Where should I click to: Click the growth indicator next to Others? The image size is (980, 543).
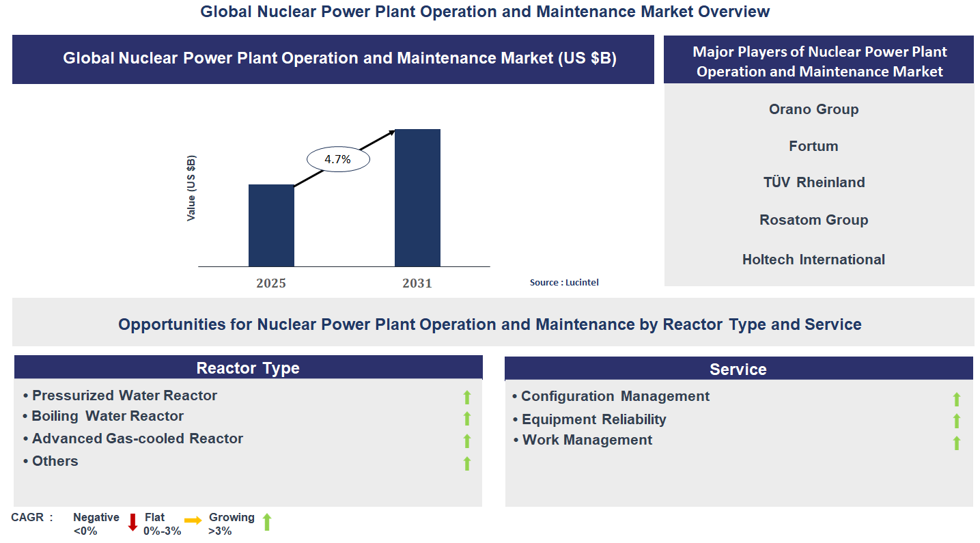point(466,462)
